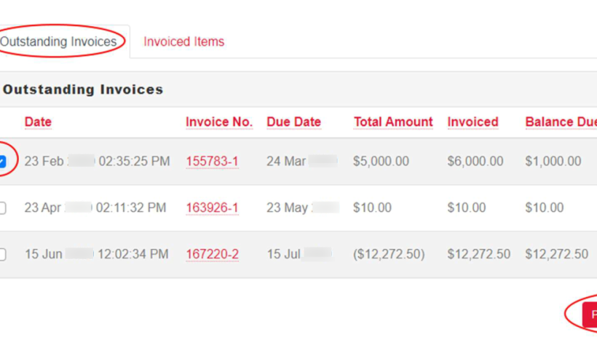Image resolution: width=597 pixels, height=364 pixels.
Task: Click the $1,000.00 balance due amount
Action: (553, 162)
